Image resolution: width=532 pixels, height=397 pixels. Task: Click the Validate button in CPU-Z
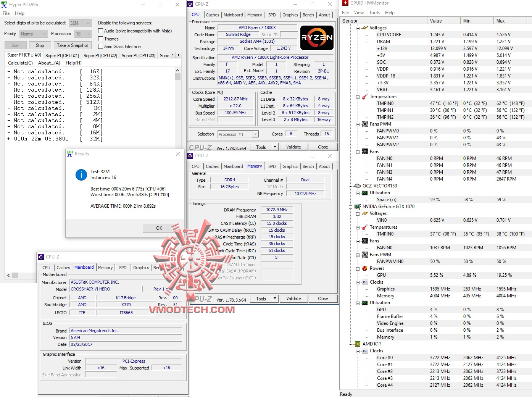point(293,147)
